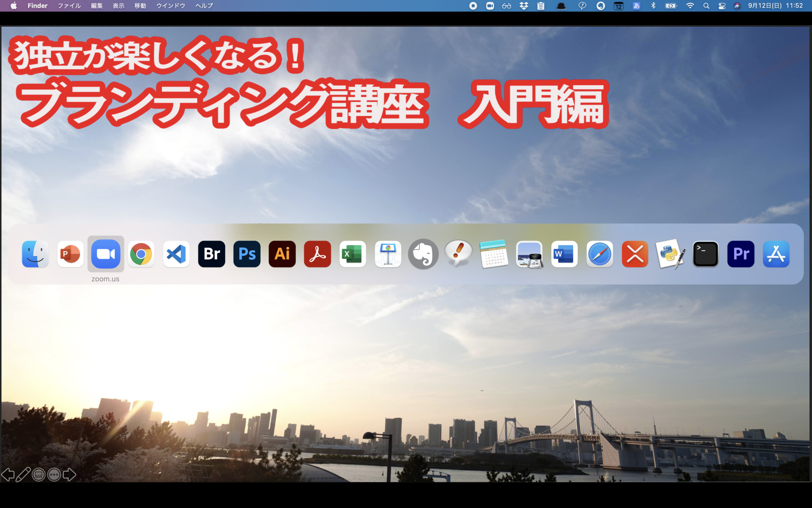Open the Finder menu in the menu bar
812x508 pixels.
pos(37,6)
